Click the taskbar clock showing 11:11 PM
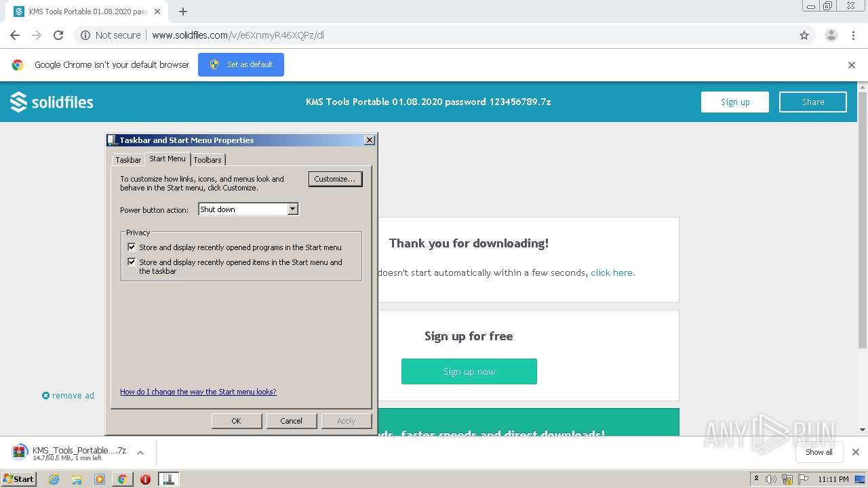Viewport: 868px width, 488px height. point(833,479)
